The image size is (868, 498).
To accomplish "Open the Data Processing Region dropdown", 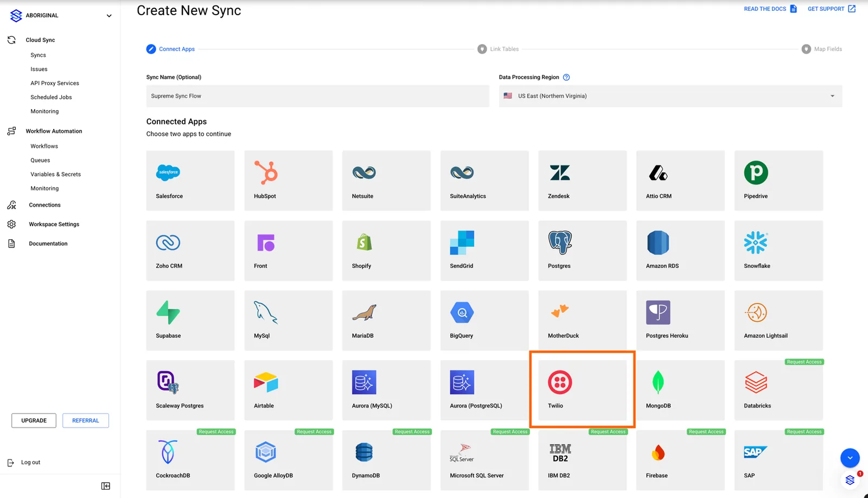I will [671, 96].
